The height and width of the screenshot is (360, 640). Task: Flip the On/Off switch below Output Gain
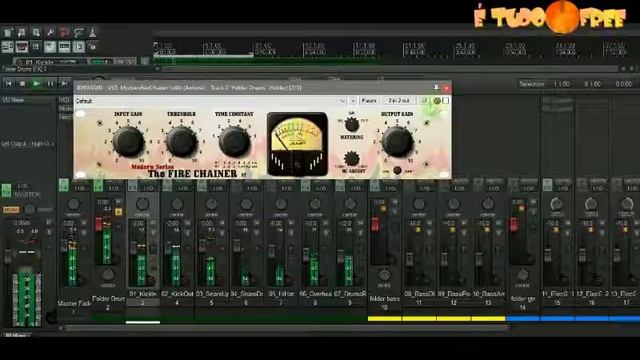pyautogui.click(x=397, y=171)
